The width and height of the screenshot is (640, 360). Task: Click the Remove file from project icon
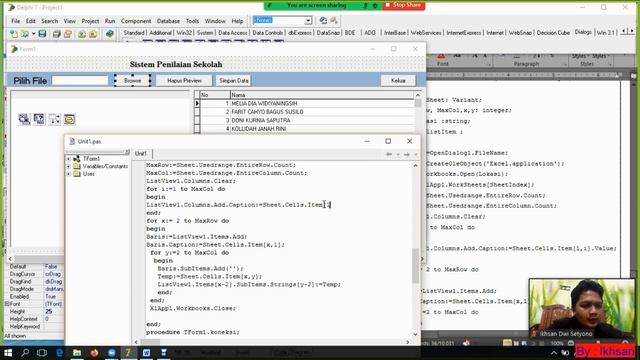[93, 34]
